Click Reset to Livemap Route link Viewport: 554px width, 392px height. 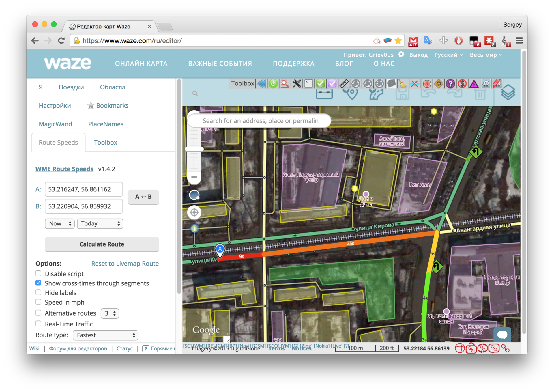click(125, 264)
